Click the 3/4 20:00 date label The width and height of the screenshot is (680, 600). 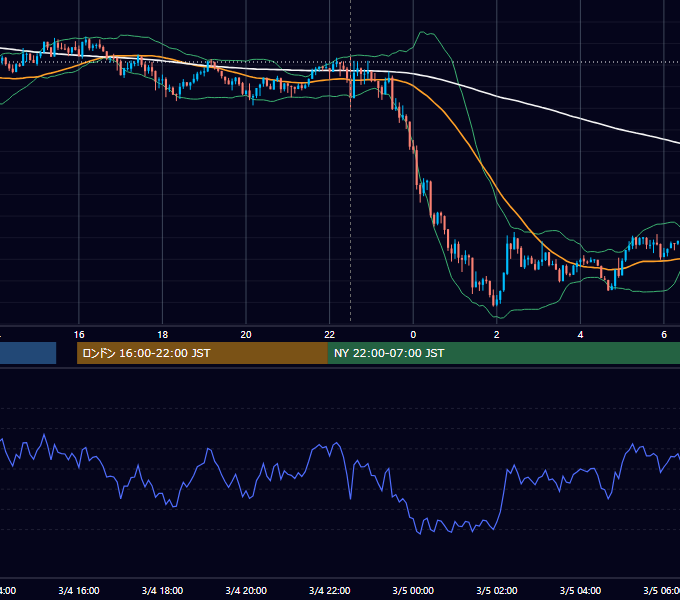tap(246, 590)
